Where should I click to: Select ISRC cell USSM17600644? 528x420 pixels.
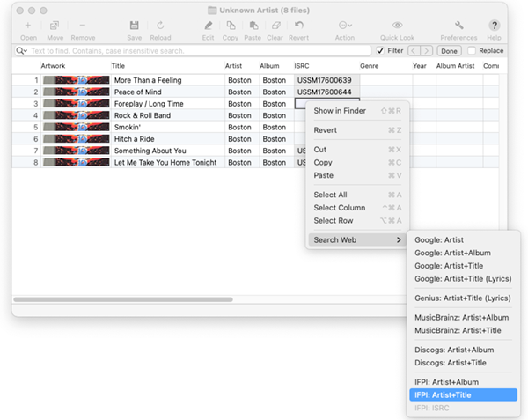pos(327,92)
